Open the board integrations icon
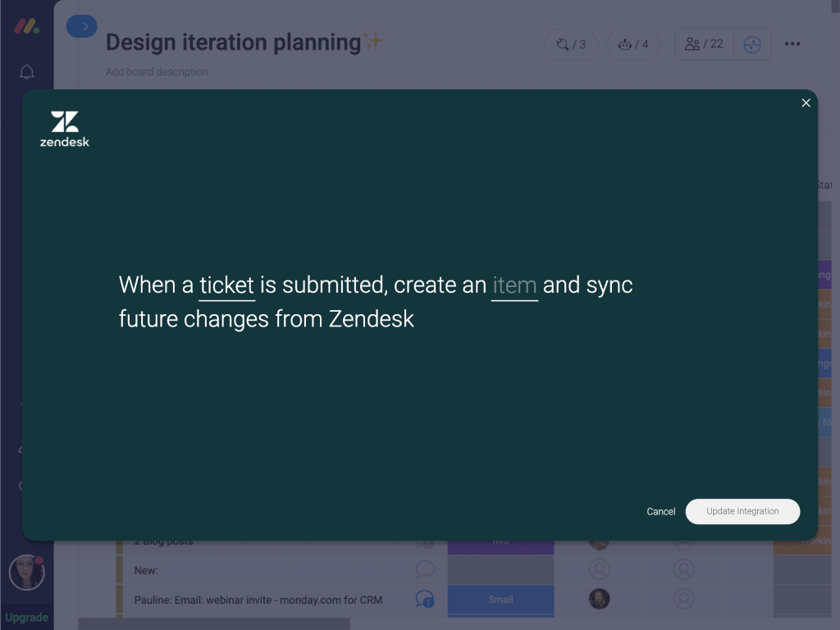Screen dimensions: 840x630 (x=571, y=44)
